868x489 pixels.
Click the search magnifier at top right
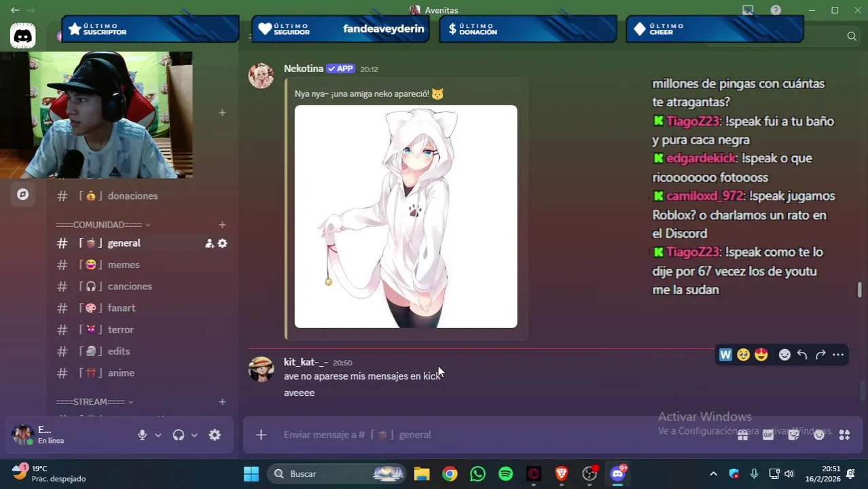point(852,36)
